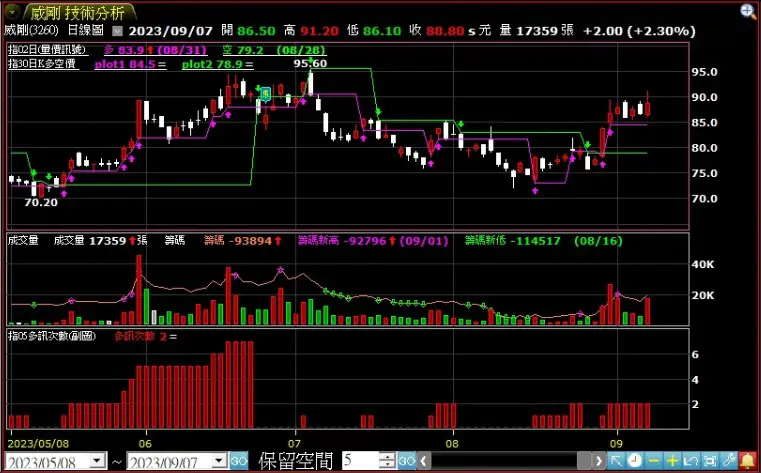Click the 保留空間 value field showing 5
The width and height of the screenshot is (761, 473).
(361, 460)
